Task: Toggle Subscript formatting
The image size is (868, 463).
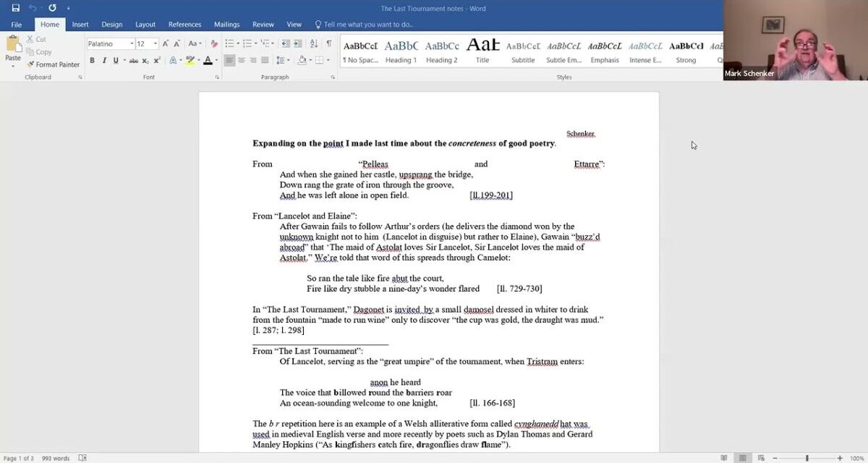Action: tap(145, 61)
